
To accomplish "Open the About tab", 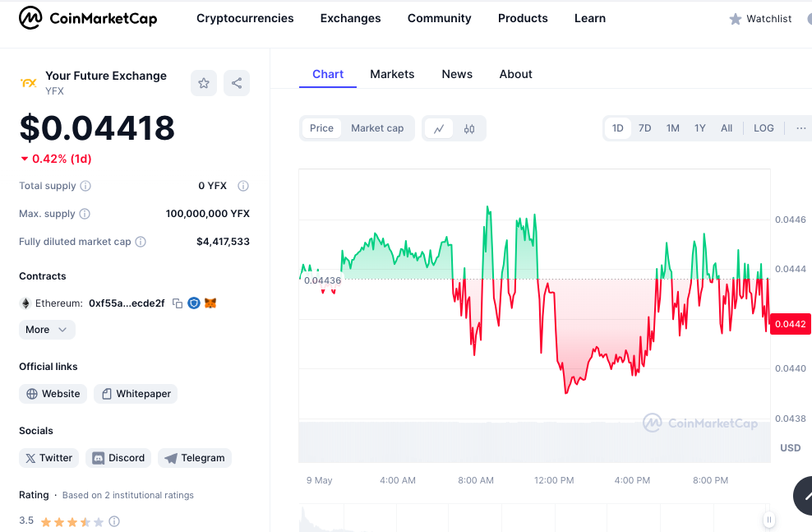I will (x=516, y=75).
